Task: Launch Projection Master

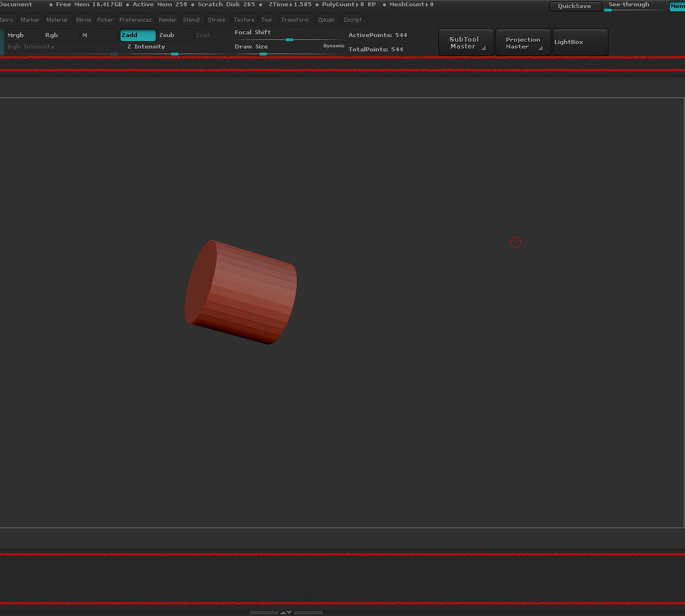Action: tap(523, 43)
